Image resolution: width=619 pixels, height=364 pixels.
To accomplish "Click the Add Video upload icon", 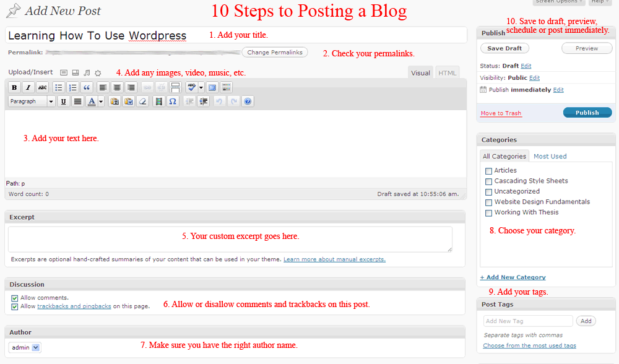I will pos(76,72).
